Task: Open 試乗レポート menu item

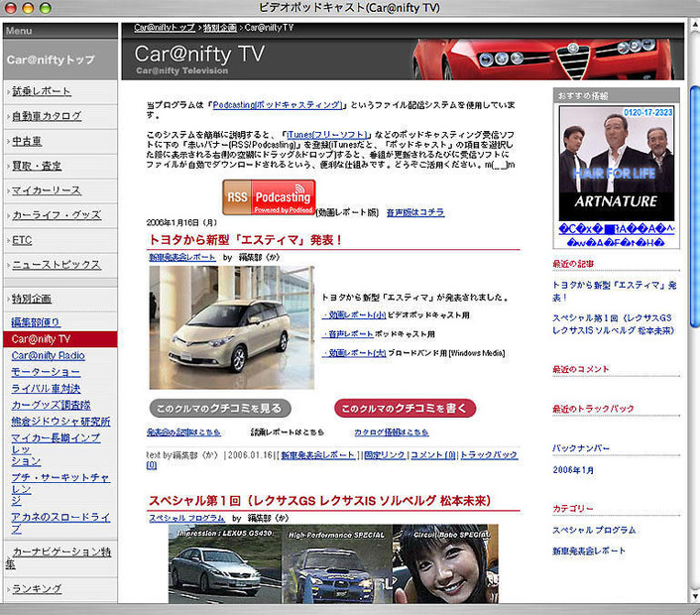Action: [42, 91]
